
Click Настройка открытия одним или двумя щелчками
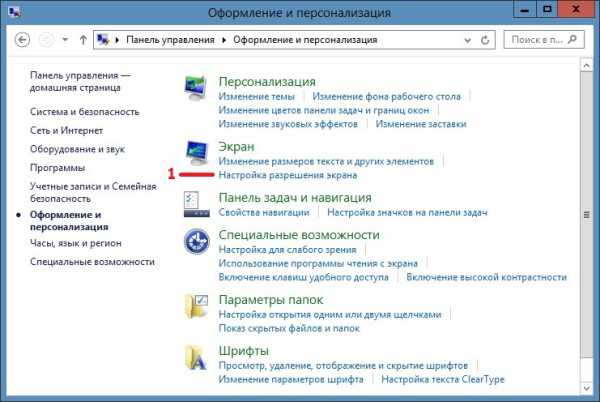click(330, 314)
